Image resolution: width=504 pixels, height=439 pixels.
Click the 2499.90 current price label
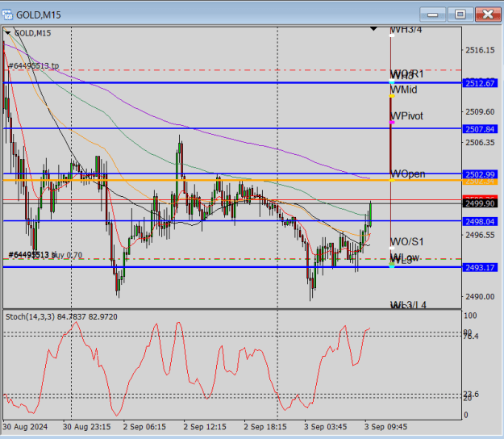click(x=480, y=203)
